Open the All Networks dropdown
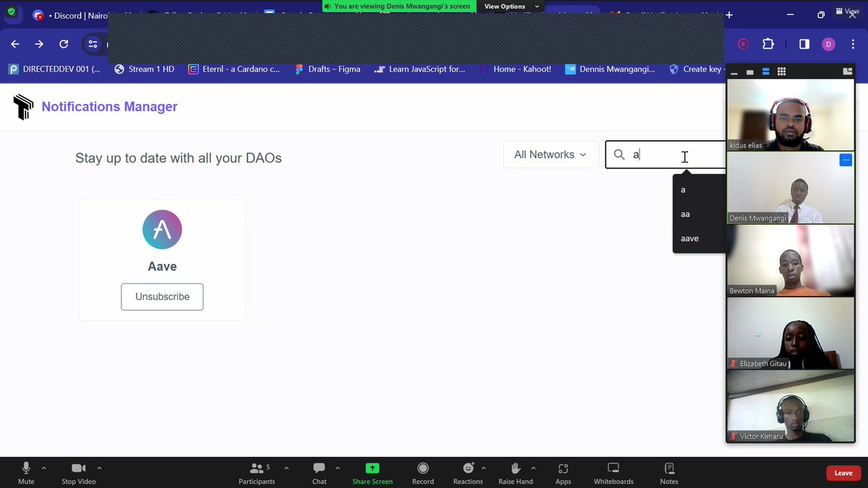868x488 pixels. [x=550, y=154]
